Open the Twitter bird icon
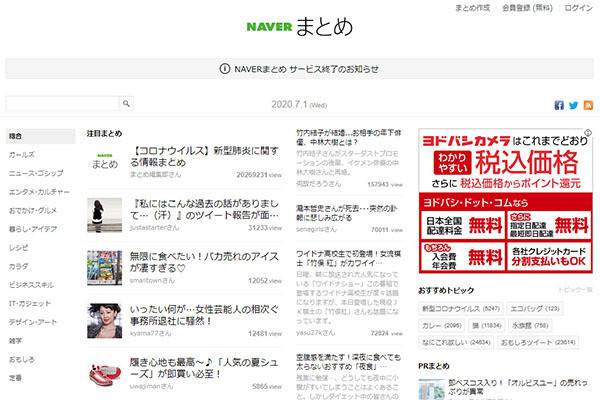This screenshot has width=600, height=400. tap(573, 105)
